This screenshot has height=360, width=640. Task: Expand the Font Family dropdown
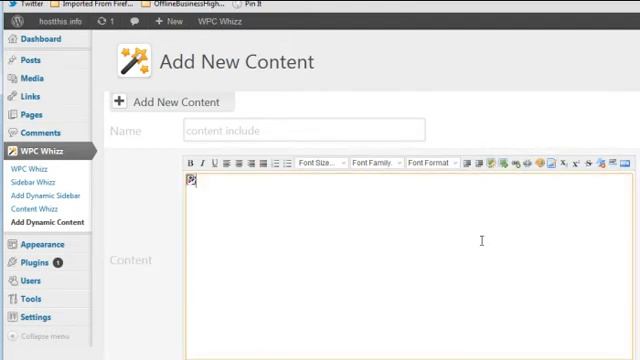point(377,163)
